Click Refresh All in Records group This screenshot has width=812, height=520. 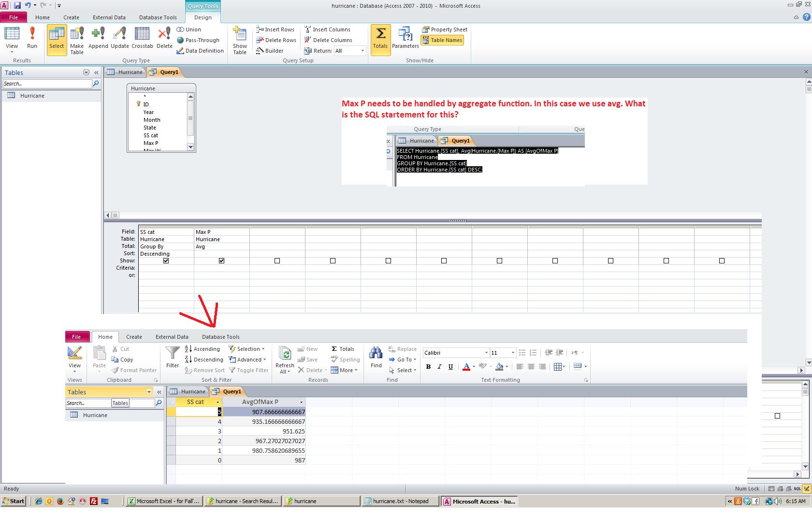(285, 360)
